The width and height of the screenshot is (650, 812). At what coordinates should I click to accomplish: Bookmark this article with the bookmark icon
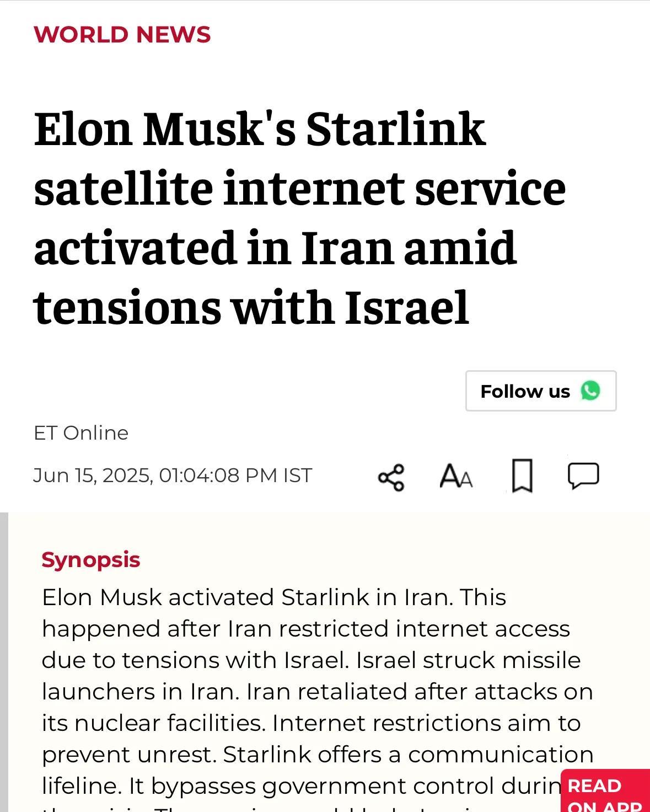point(522,476)
